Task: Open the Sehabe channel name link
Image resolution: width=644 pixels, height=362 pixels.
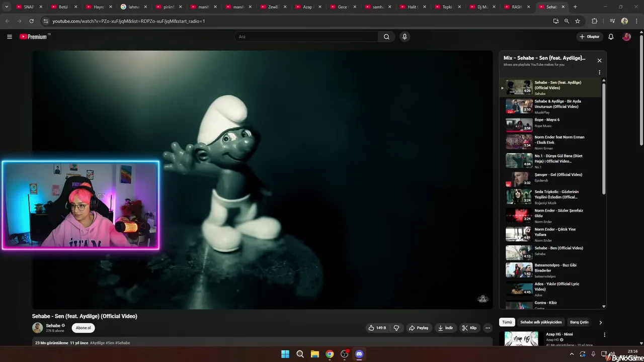Action: 53,326
